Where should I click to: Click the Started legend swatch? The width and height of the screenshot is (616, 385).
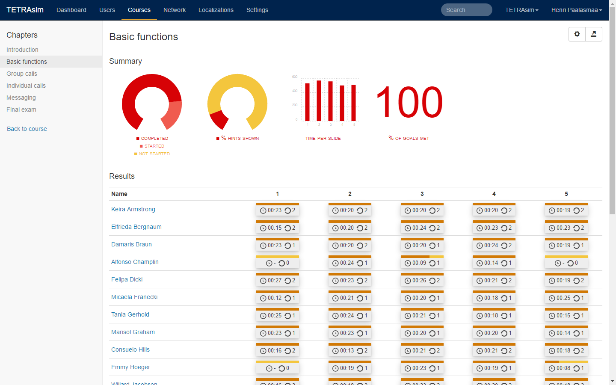pos(141,146)
